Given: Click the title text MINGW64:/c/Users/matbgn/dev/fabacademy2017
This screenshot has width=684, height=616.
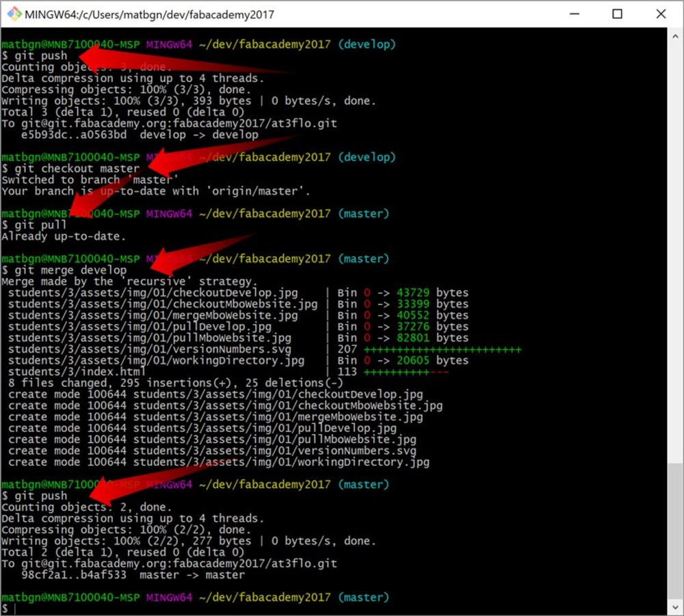Looking at the screenshot, I should tap(149, 14).
